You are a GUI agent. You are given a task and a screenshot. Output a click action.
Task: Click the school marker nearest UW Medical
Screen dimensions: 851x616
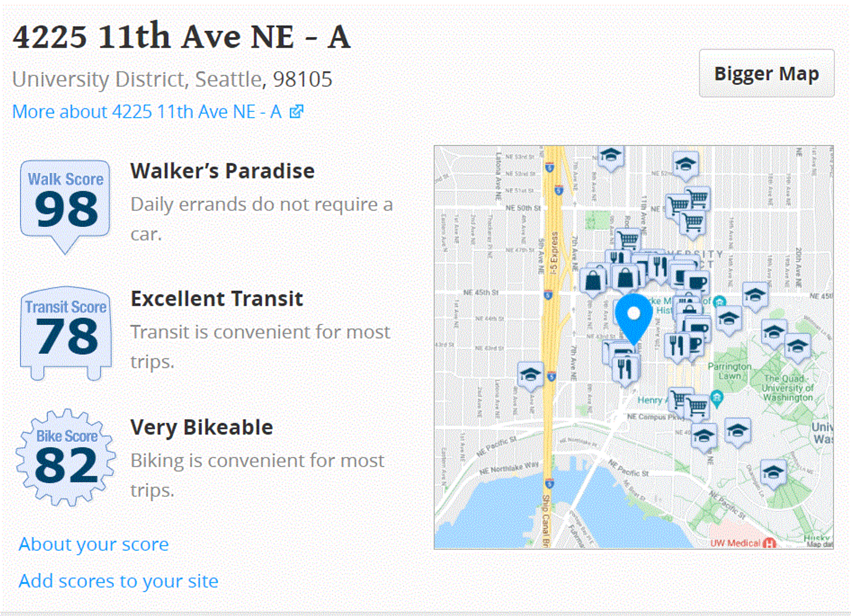pos(773,472)
